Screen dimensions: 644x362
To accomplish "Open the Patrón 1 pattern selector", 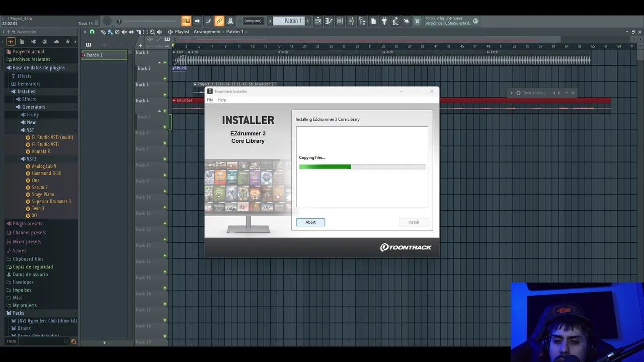I will (289, 21).
